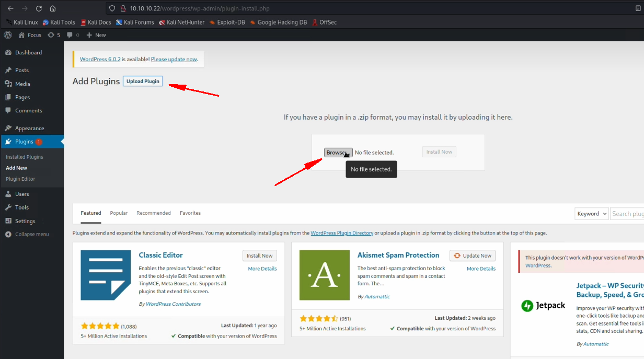Click Update Now for Akismet
The height and width of the screenshot is (359, 644).
click(473, 256)
